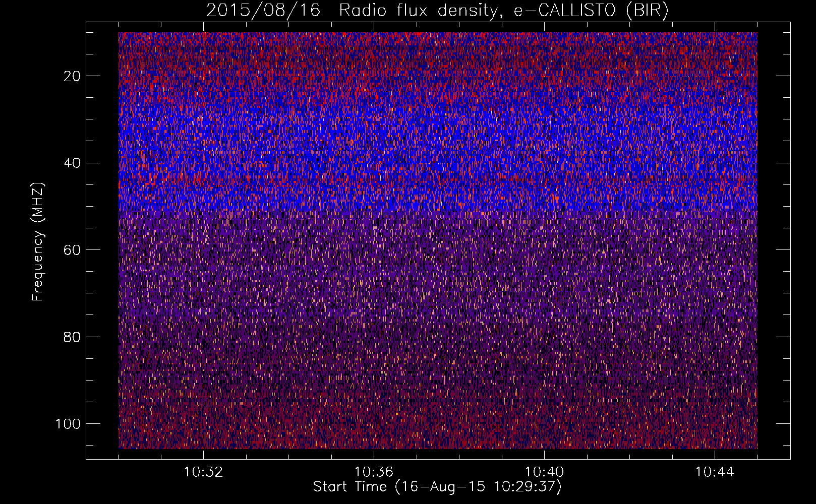Click the 100 MHz frequency tick label
The image size is (816, 504).
(68, 424)
